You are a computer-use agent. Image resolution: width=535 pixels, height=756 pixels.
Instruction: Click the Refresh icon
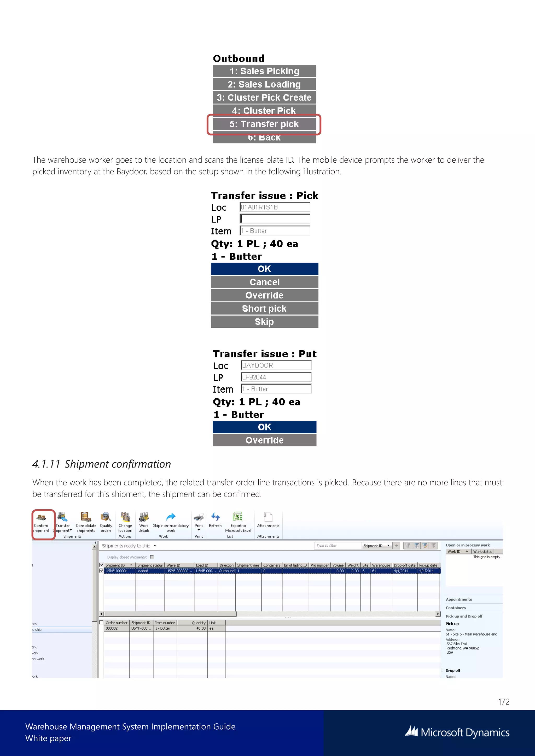pyautogui.click(x=215, y=517)
